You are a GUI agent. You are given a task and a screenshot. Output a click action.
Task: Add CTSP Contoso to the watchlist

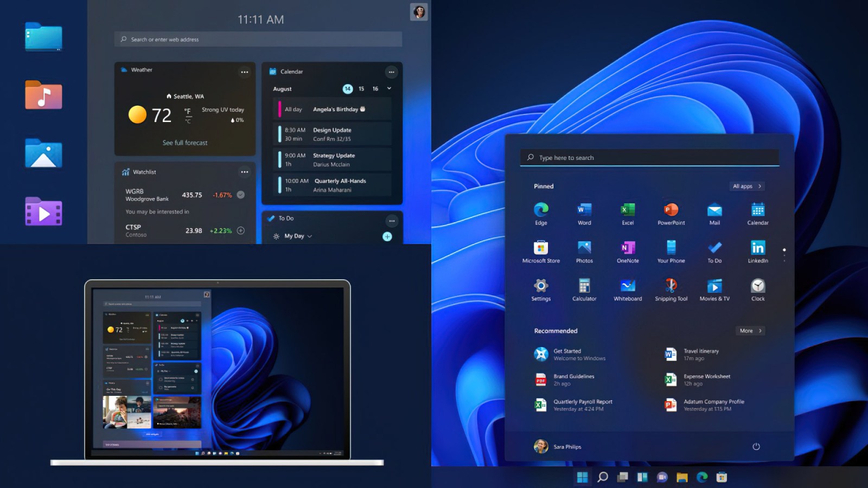tap(241, 230)
